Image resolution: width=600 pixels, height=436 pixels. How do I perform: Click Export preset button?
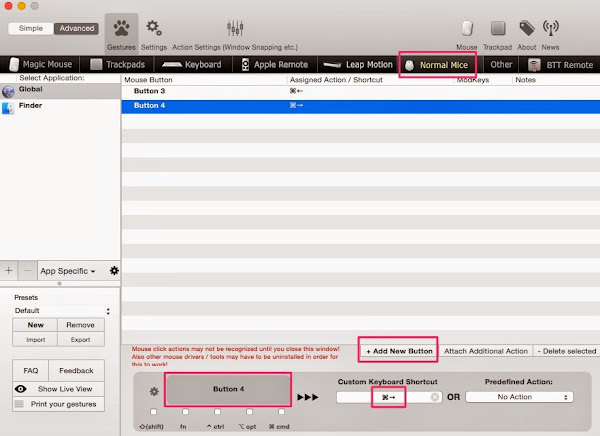[80, 340]
